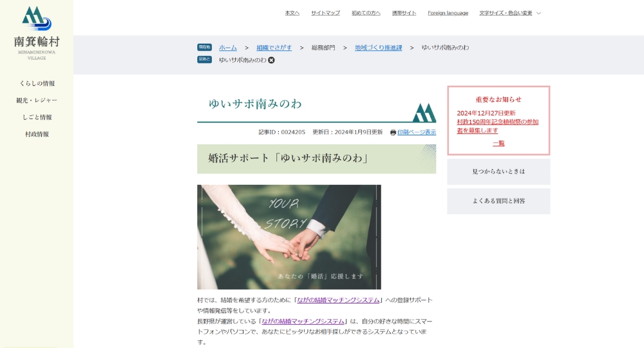Click the 現在地 breadcrumb badge
This screenshot has height=348, width=644.
(205, 47)
